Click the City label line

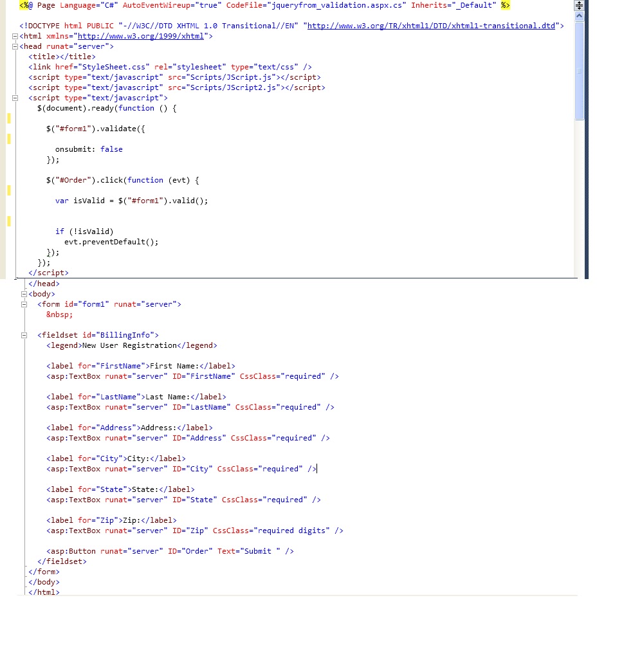[x=116, y=459]
